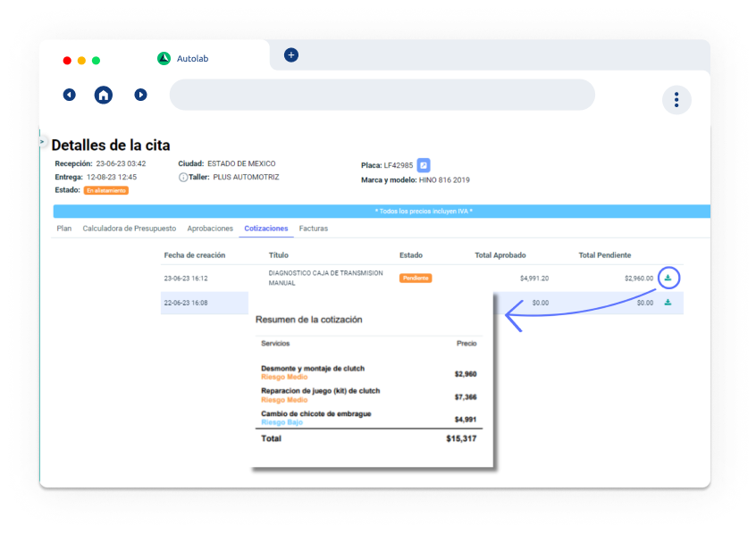The image size is (756, 533).
Task: Open a new browser tab
Action: click(x=290, y=55)
